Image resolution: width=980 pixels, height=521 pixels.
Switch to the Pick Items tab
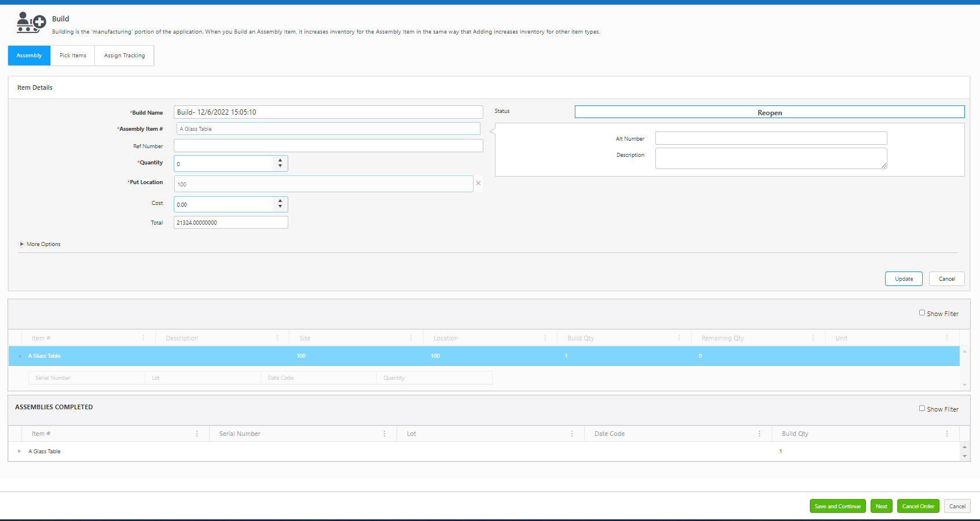(x=73, y=56)
